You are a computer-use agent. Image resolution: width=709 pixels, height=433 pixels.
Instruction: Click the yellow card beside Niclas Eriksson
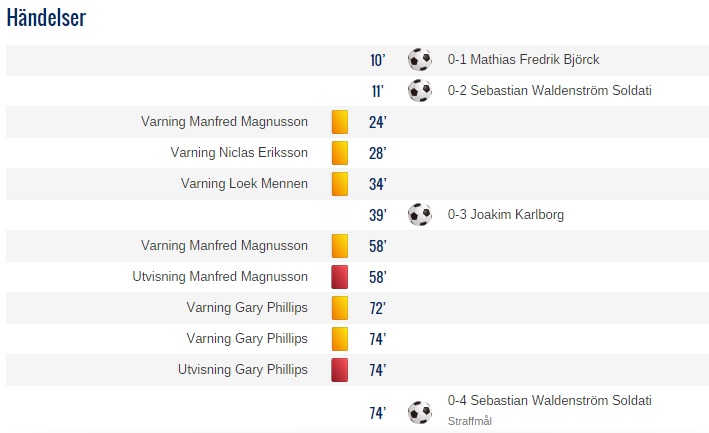(340, 153)
